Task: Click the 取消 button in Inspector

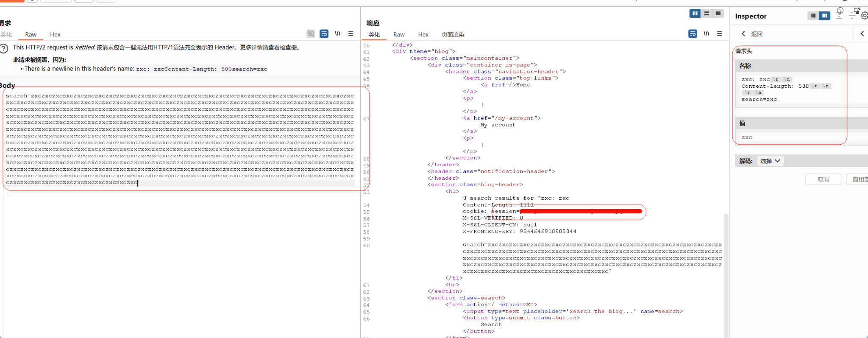Action: [823, 179]
